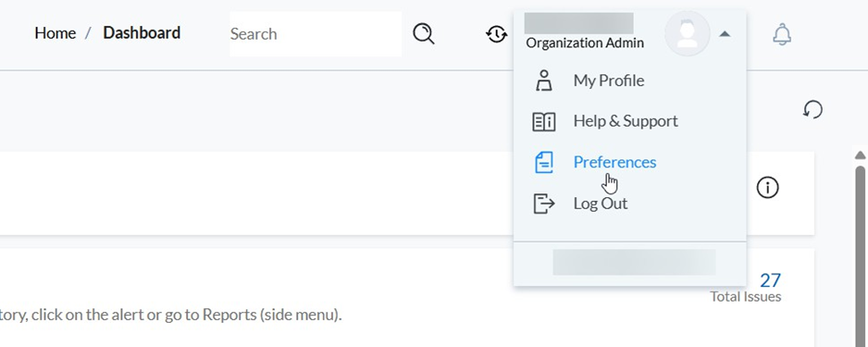This screenshot has width=868, height=347.
Task: Go to Home breadcrumb link
Action: [x=56, y=33]
